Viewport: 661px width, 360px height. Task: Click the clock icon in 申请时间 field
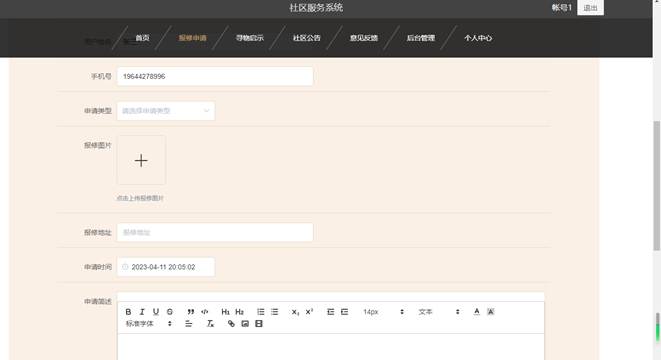125,267
